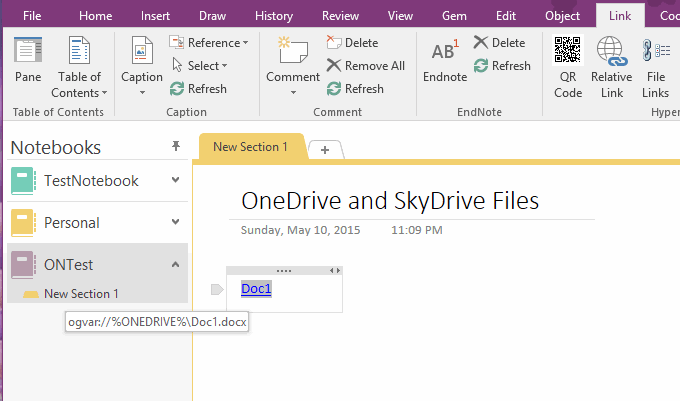Open File Links tool

click(x=656, y=67)
